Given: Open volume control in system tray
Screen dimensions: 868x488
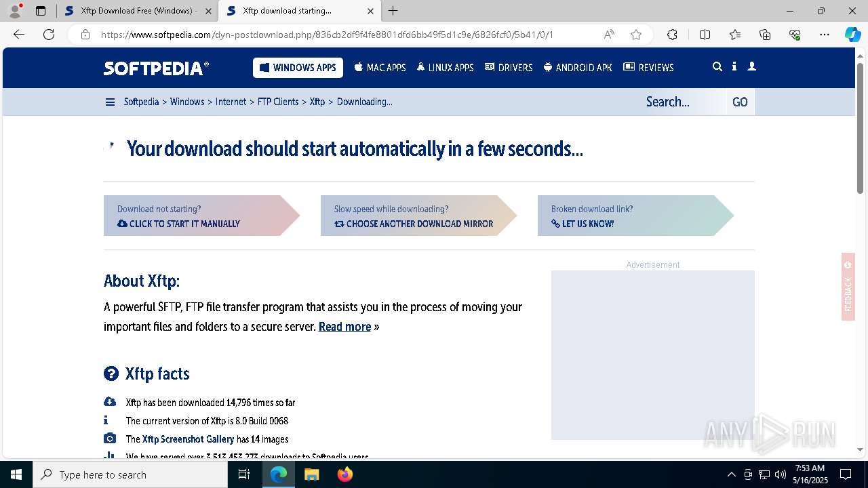Looking at the screenshot, I should pyautogui.click(x=781, y=474).
